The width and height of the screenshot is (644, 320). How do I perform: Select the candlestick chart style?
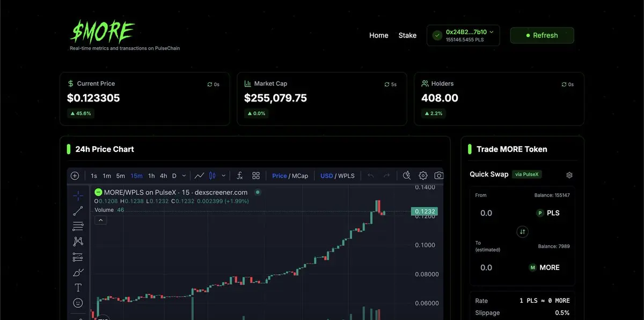tap(212, 176)
